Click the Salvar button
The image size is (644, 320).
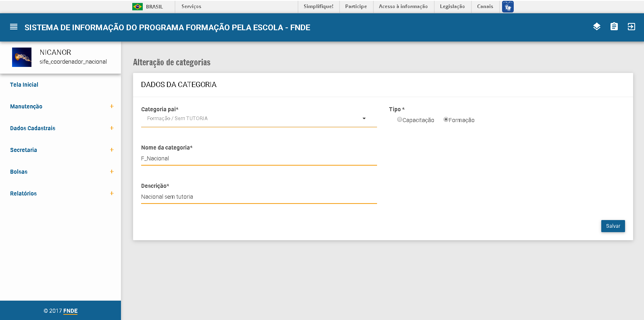(x=613, y=226)
